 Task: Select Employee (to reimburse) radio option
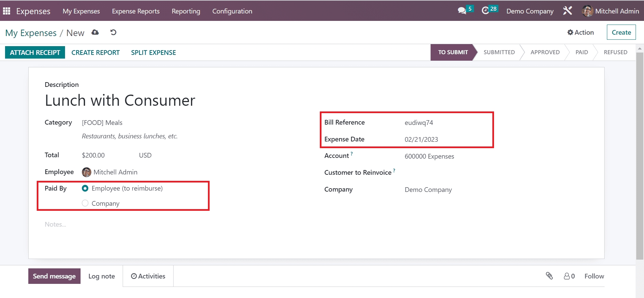[x=85, y=189]
